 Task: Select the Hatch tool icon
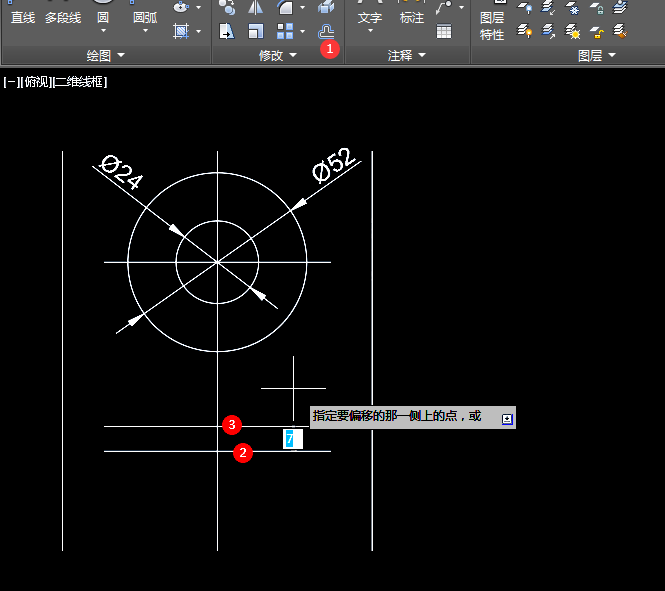click(x=181, y=32)
